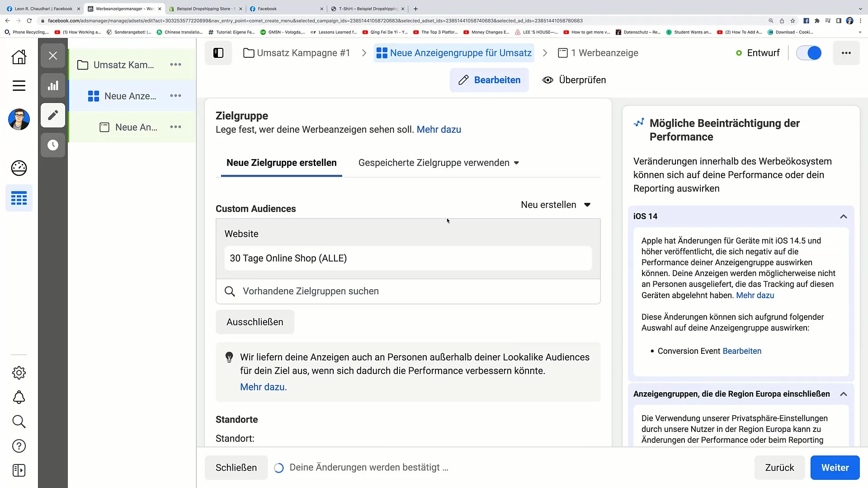This screenshot has height=488, width=868.
Task: Click the Ads Manager home icon
Action: click(19, 56)
